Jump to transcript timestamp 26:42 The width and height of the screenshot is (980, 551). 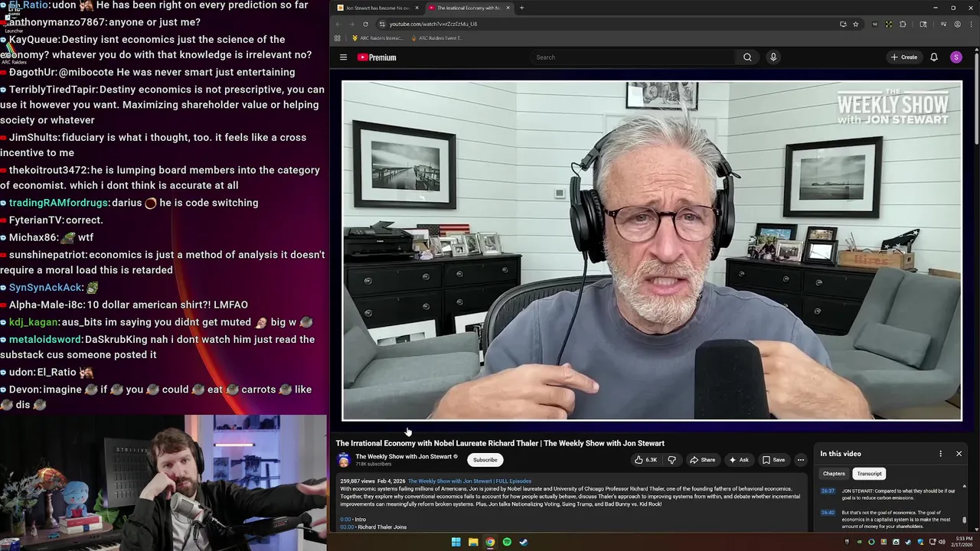(x=828, y=513)
